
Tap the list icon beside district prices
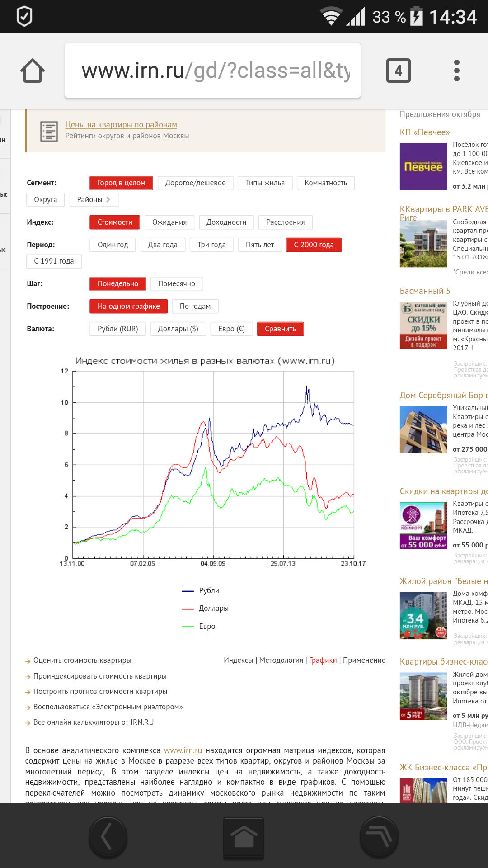49,131
